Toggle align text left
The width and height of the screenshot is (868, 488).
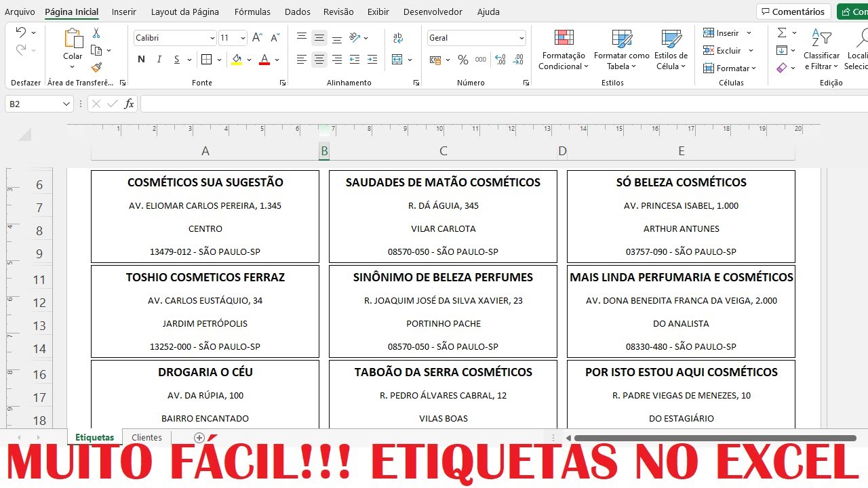pos(302,60)
